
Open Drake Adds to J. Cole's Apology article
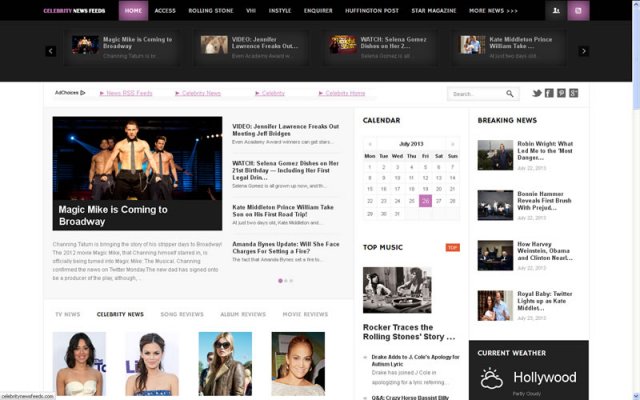pyautogui.click(x=416, y=360)
